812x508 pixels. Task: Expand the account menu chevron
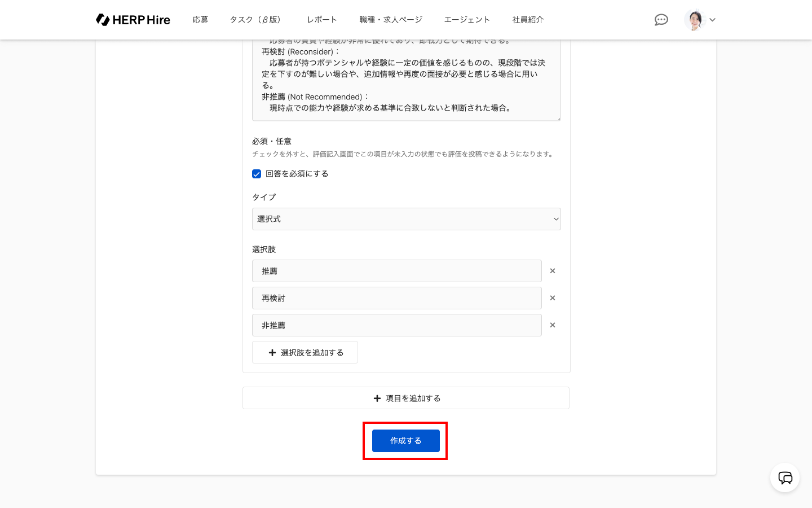[713, 20]
